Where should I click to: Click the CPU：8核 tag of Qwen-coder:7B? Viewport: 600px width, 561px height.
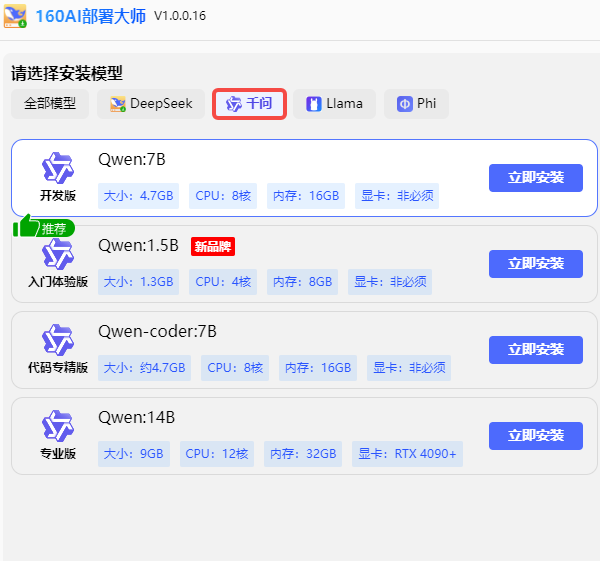(x=235, y=368)
